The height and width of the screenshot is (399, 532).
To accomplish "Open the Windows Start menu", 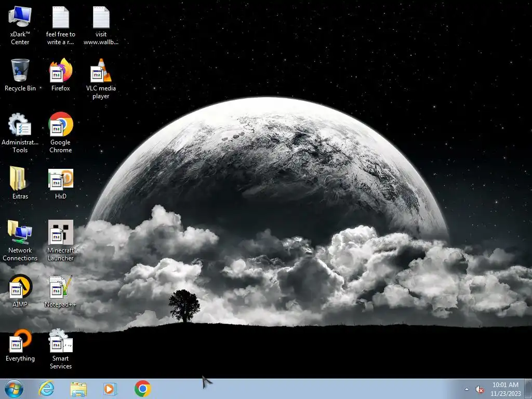I will tap(14, 389).
